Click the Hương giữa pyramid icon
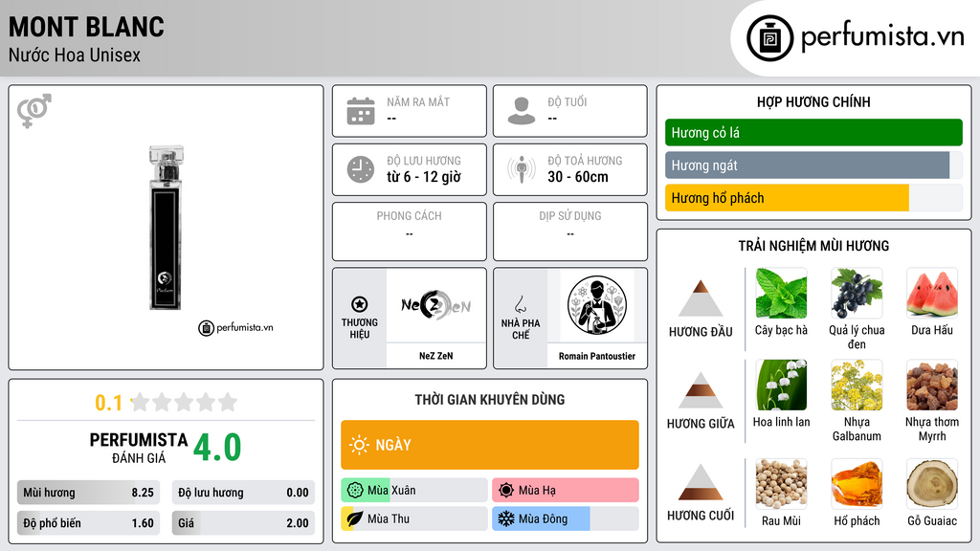 click(701, 390)
